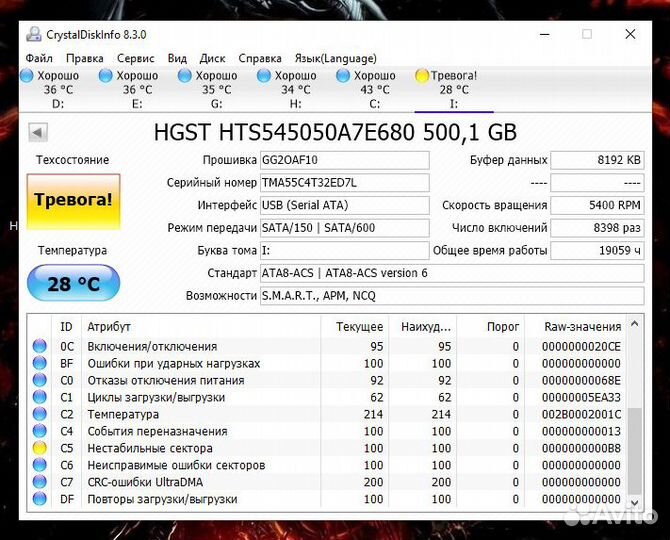Open the Диск menu
The height and width of the screenshot is (540, 670).
212,58
